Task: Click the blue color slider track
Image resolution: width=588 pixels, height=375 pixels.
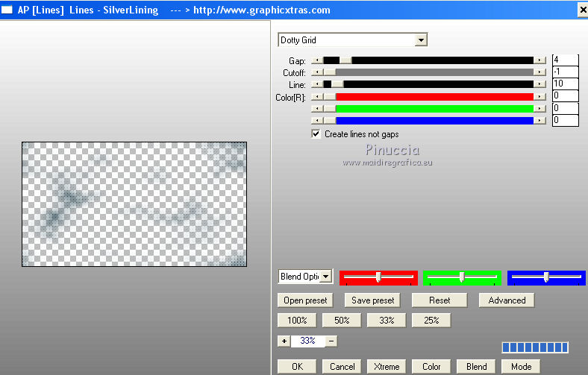Action: tap(434, 121)
